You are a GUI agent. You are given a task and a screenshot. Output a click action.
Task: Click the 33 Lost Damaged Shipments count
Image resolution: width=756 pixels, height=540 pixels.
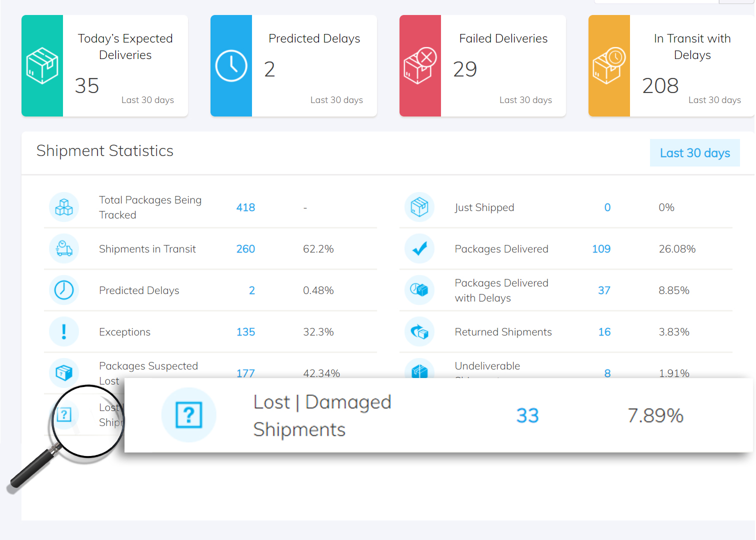tap(527, 415)
